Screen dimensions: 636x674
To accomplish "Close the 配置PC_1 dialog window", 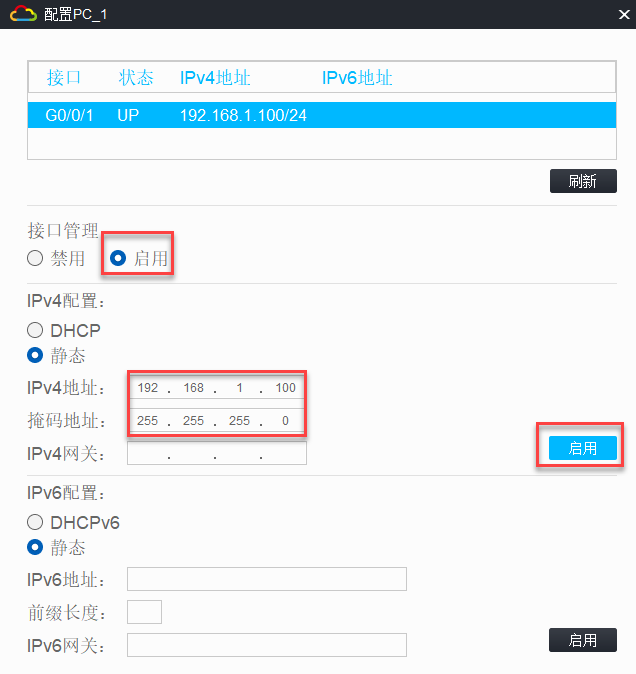I will (x=618, y=13).
